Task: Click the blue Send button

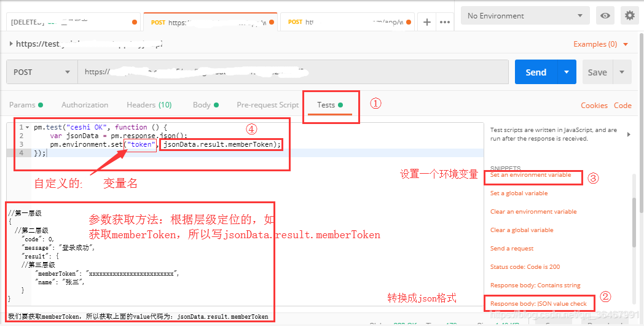Action: [535, 72]
